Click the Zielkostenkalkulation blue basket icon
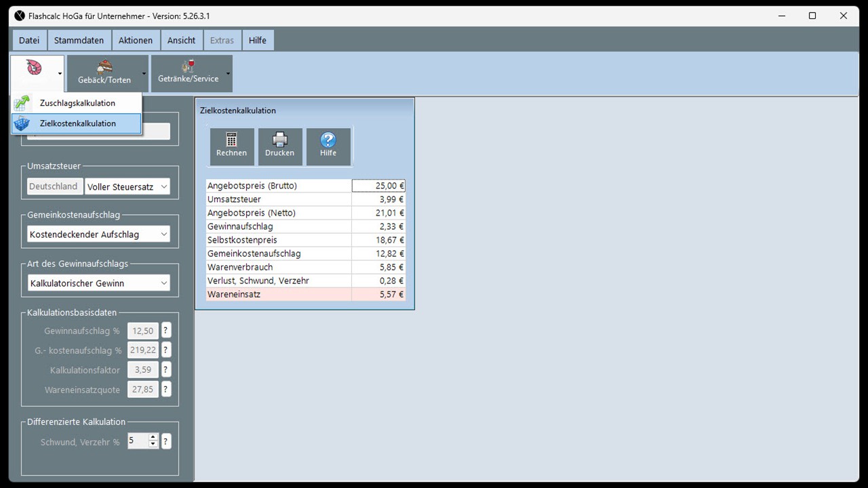The width and height of the screenshot is (868, 488). pos(22,123)
